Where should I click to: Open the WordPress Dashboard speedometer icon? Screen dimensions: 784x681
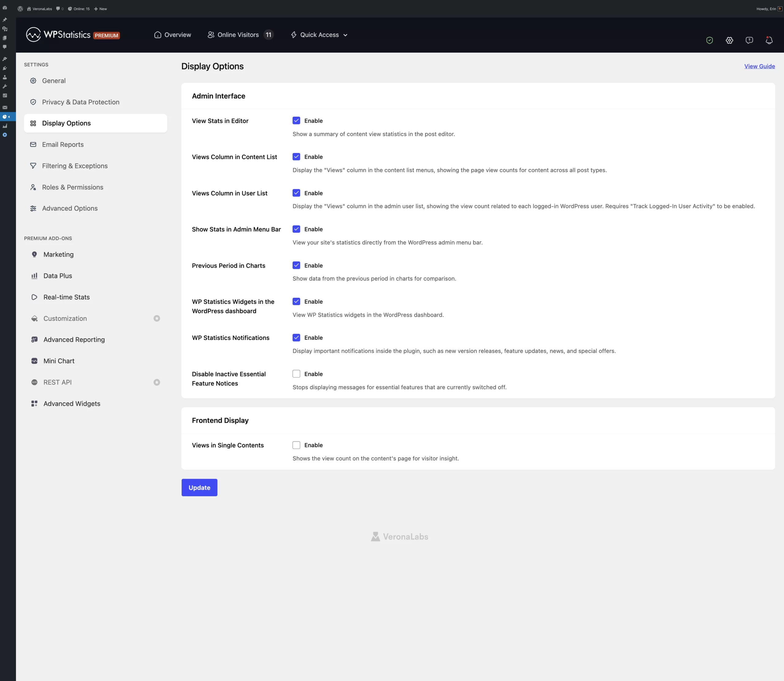tap(5, 8)
